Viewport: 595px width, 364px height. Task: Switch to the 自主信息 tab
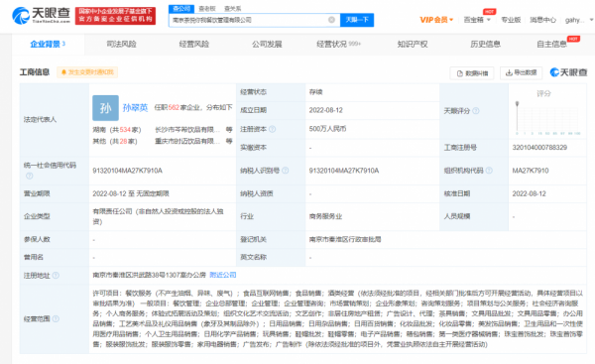click(x=551, y=44)
